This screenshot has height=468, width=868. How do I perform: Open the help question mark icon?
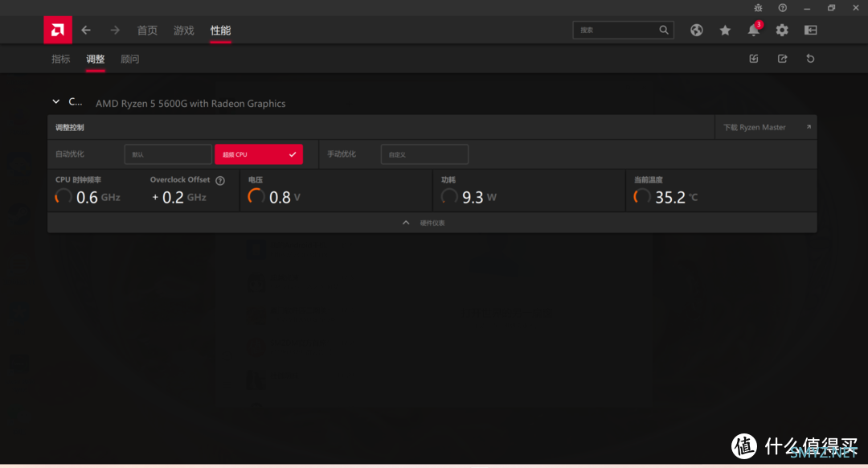coord(782,8)
